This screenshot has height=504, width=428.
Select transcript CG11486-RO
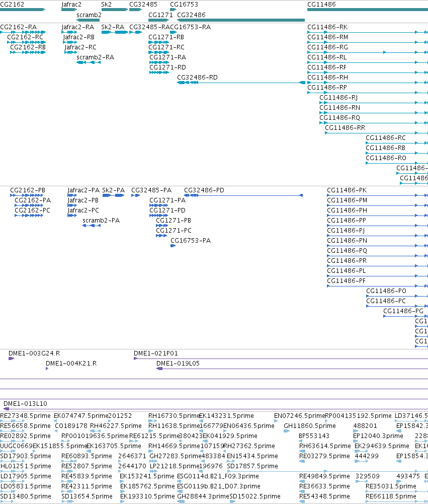[x=386, y=158]
